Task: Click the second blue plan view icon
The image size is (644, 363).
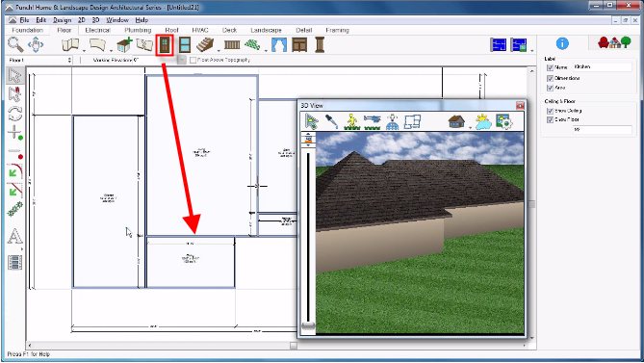Action: point(519,44)
